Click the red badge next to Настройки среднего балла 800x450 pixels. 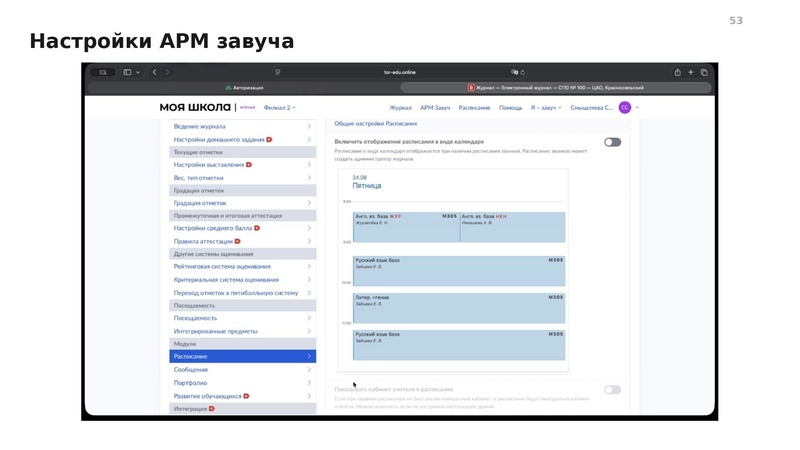pyautogui.click(x=257, y=228)
